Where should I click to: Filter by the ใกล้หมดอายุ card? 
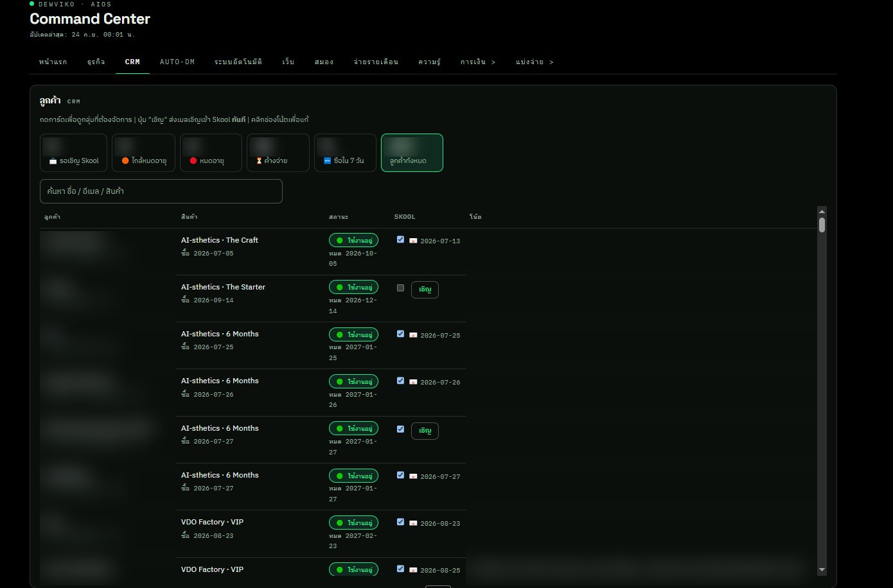coord(143,153)
